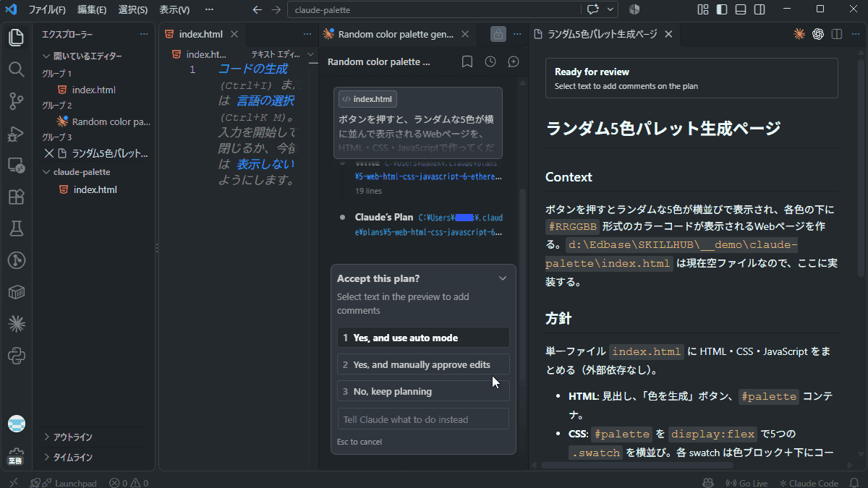This screenshot has height=488, width=868.
Task: Open the 編集(E) menu
Action: (x=92, y=9)
